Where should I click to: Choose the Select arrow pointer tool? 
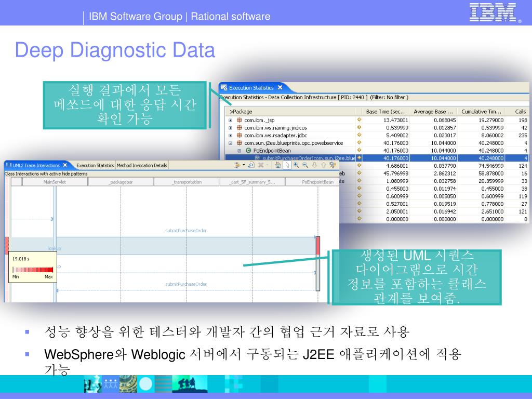click(287, 165)
